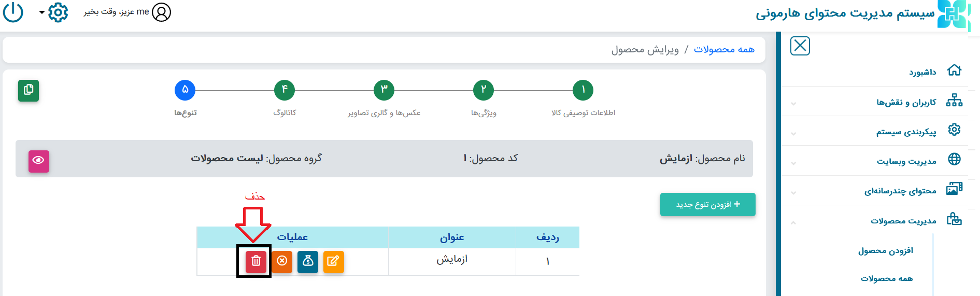Click the user profile avatar icon
Image resolution: width=980 pixels, height=296 pixels.
[x=161, y=12]
